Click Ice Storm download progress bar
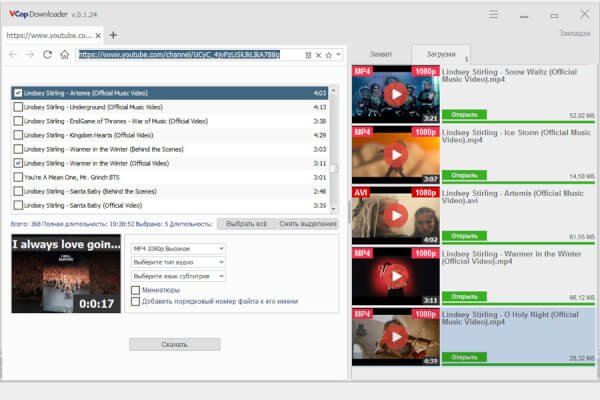This screenshot has width=600, height=400. [x=518, y=183]
